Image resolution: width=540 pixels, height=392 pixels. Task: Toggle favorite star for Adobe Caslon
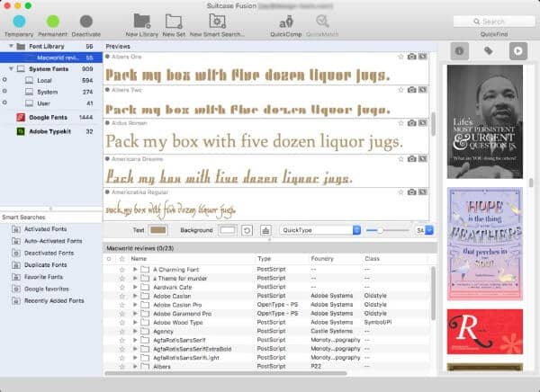pos(121,296)
